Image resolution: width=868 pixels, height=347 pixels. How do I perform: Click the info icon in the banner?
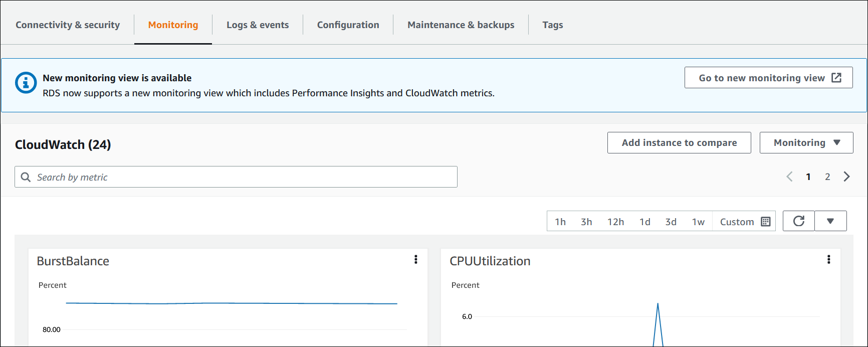point(26,83)
